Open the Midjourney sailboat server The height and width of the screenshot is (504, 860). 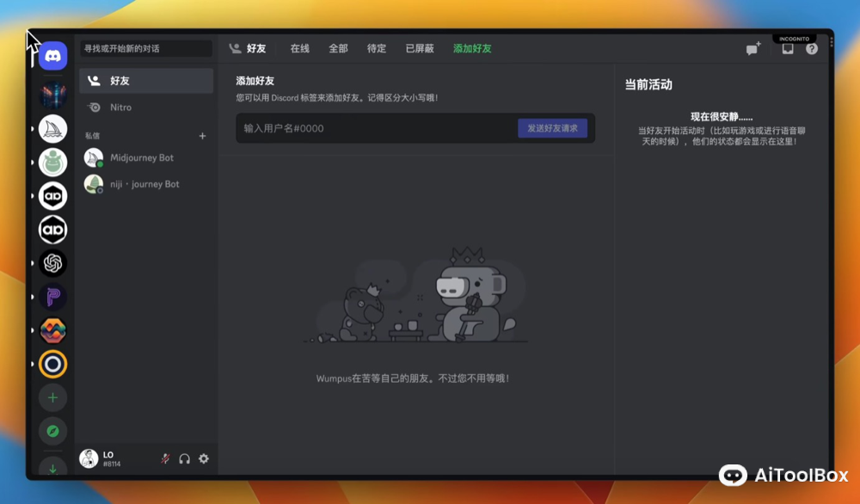52,129
